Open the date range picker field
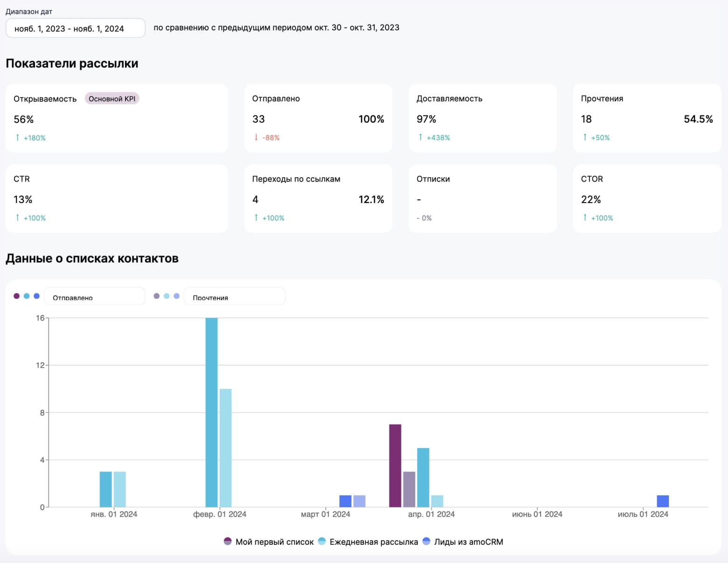This screenshot has width=728, height=563. click(x=75, y=28)
